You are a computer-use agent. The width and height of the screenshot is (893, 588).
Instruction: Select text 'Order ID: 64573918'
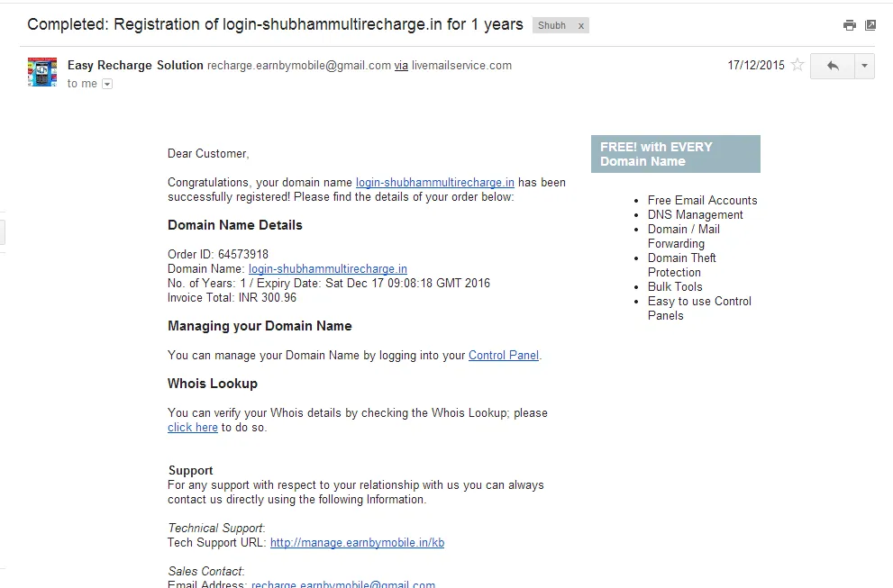point(217,255)
